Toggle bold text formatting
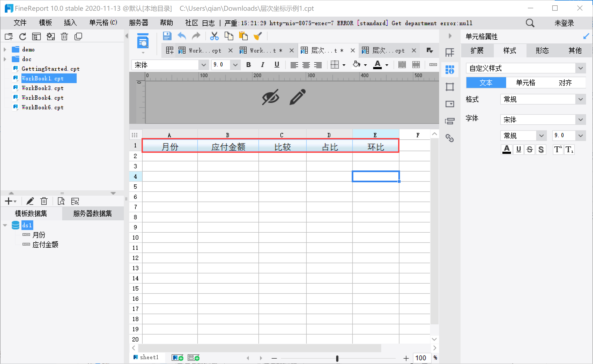 point(249,65)
